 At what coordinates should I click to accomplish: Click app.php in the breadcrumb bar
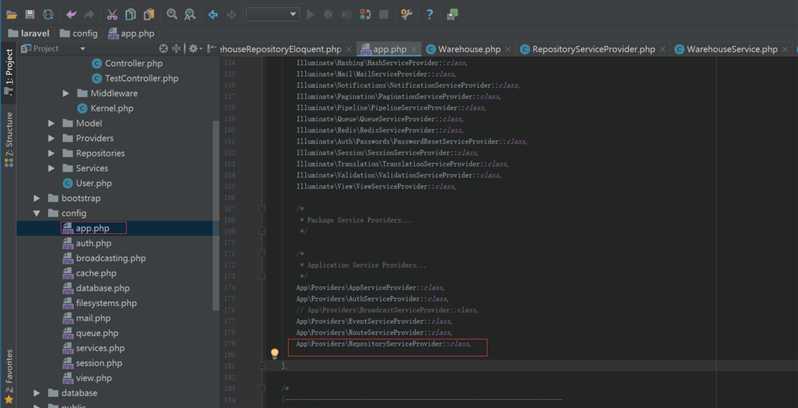point(131,34)
